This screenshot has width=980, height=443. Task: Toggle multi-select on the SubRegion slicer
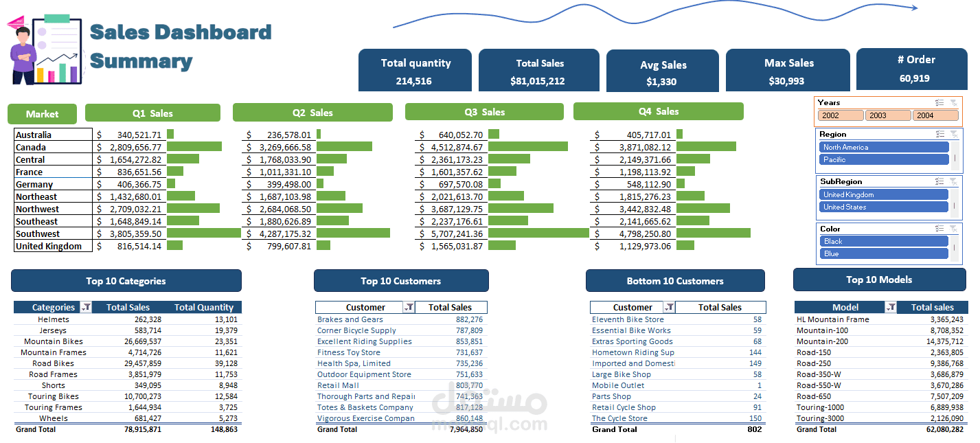point(940,181)
